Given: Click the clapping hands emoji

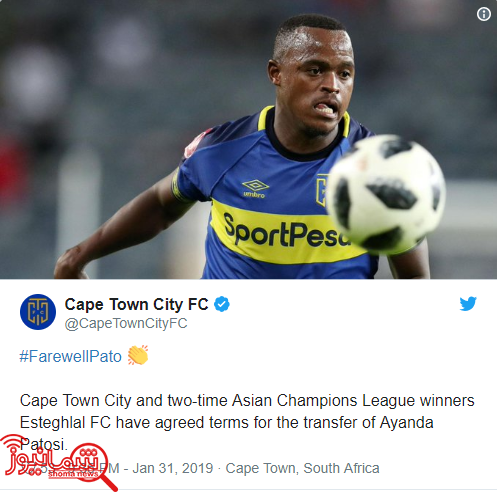Looking at the screenshot, I should [138, 355].
